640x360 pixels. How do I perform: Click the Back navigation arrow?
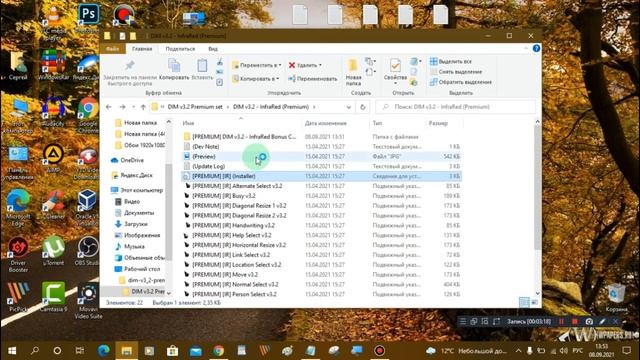click(109, 107)
